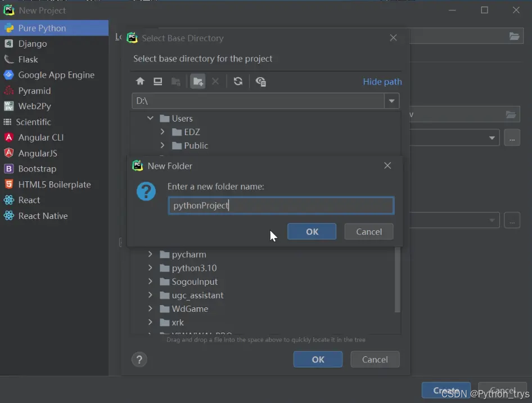
Task: Click the directory tree scrollbar
Action: click(397, 280)
